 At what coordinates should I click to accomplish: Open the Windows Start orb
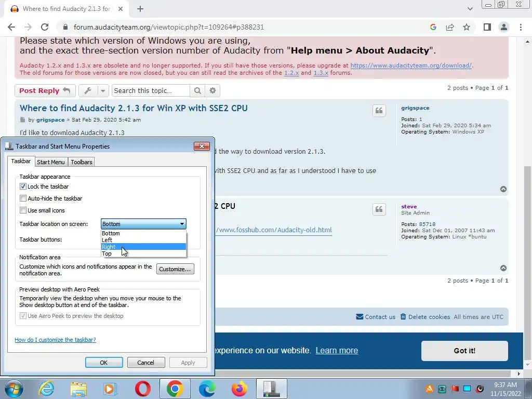14,389
